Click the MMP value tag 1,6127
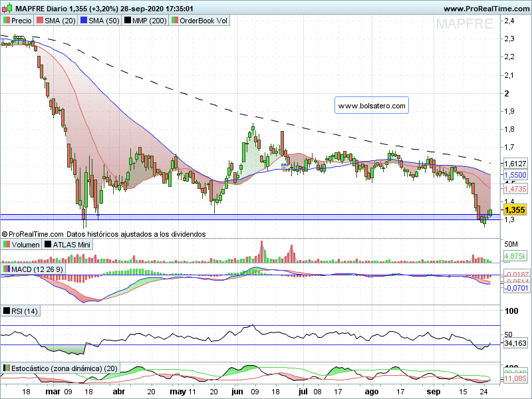The height and width of the screenshot is (399, 532). [x=515, y=164]
